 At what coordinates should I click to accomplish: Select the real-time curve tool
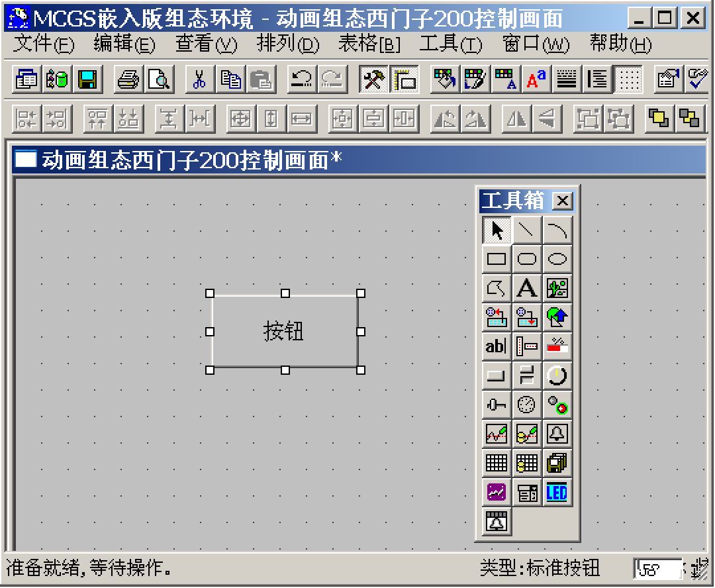497,434
